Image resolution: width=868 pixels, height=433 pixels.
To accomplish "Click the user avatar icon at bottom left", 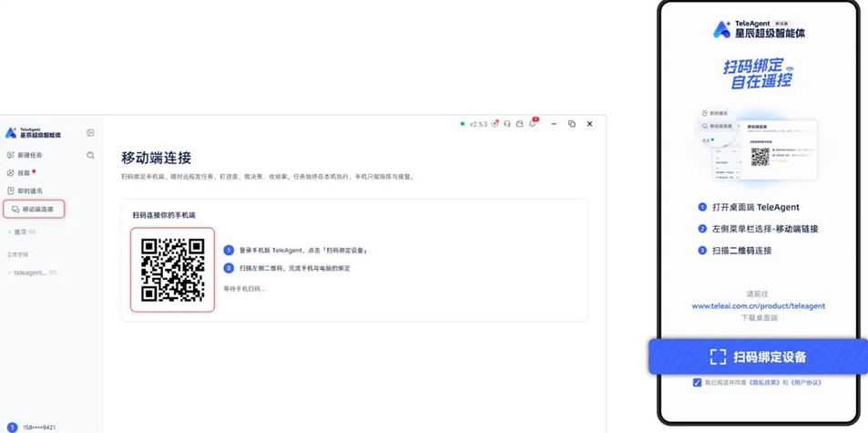I will click(x=12, y=428).
